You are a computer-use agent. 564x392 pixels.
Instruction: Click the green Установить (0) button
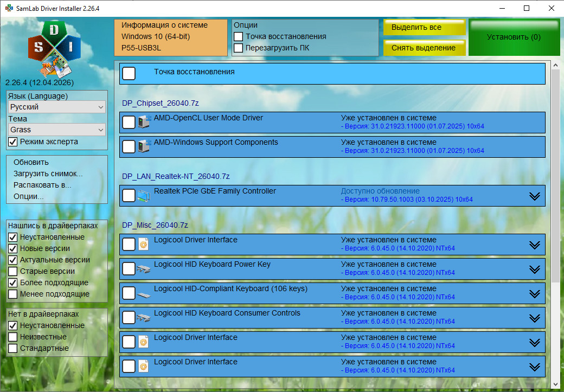[513, 37]
